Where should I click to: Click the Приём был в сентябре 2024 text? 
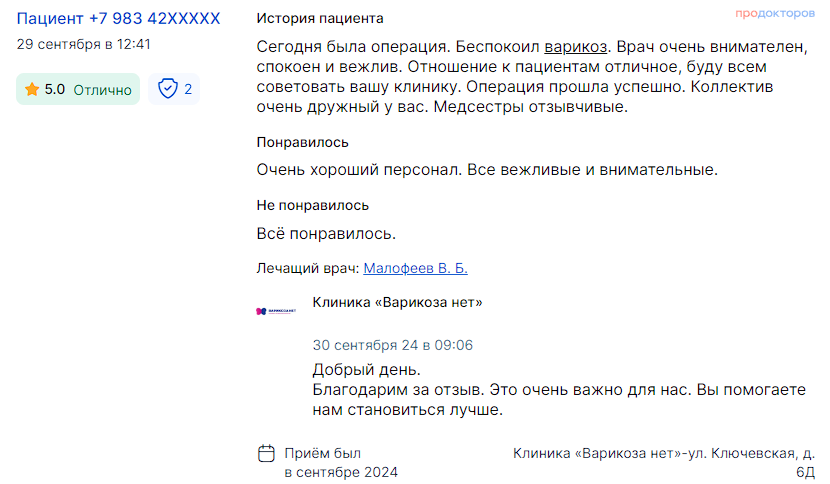click(x=341, y=463)
